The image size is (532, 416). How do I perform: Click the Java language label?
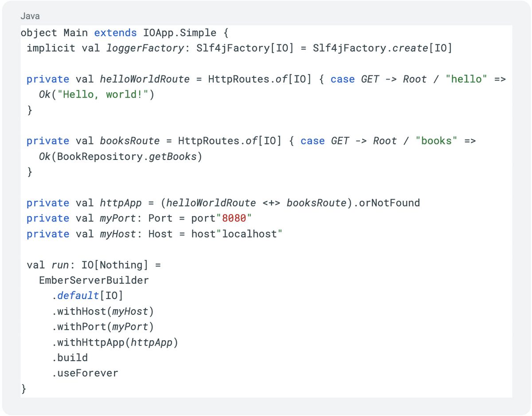(29, 16)
